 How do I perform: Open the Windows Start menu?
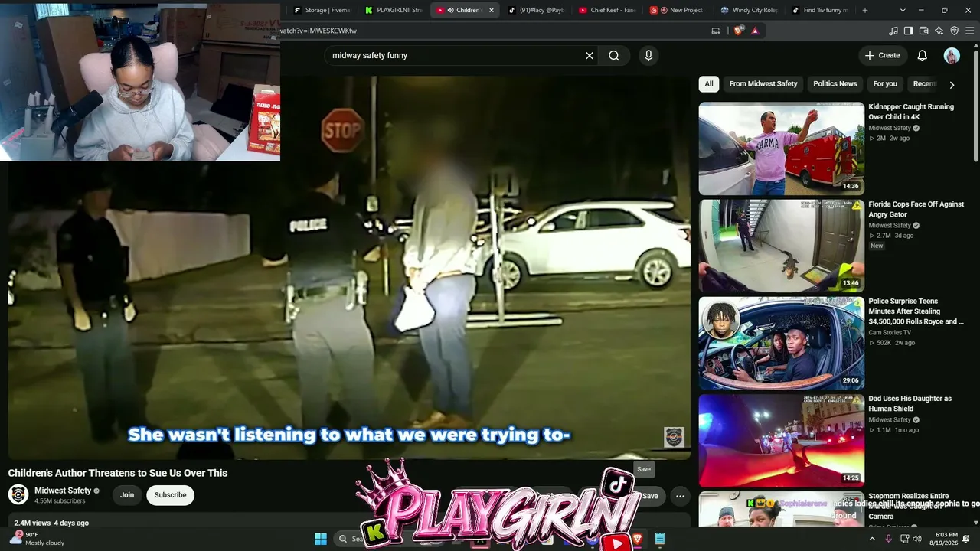point(321,539)
